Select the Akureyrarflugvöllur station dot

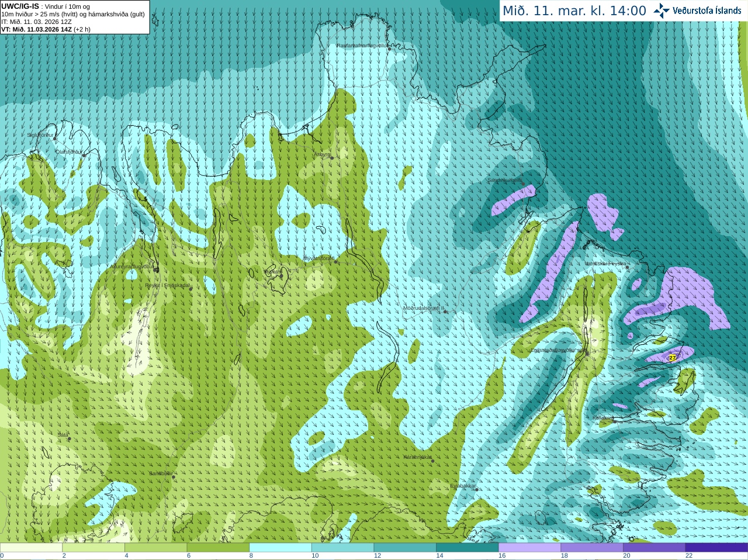coord(155,269)
